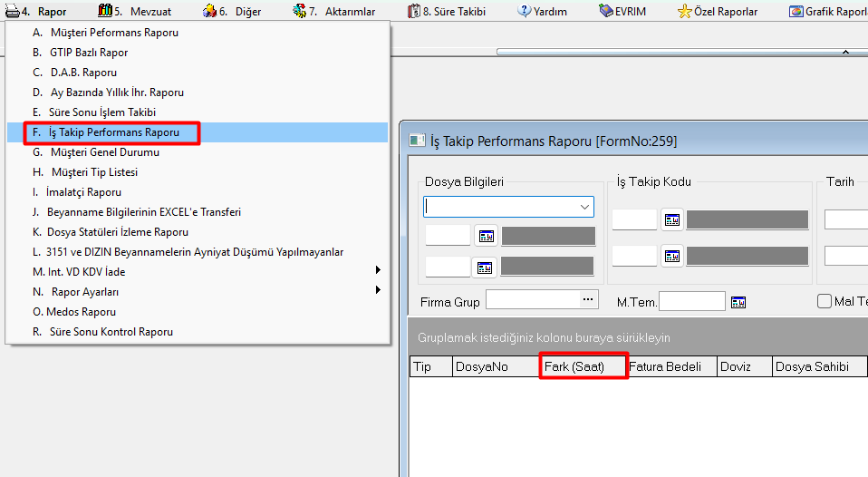This screenshot has height=477, width=868.
Task: Click the Yardım help icon in menu bar
Action: (524, 12)
